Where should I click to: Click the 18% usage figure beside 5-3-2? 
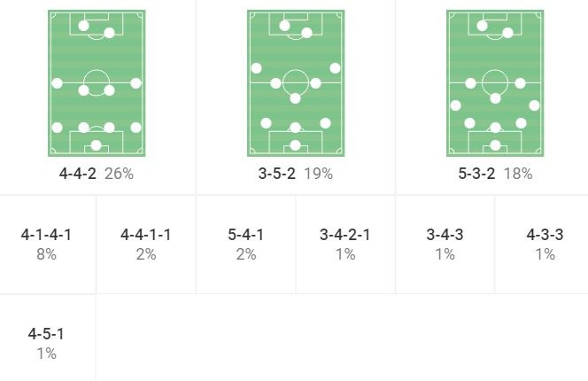tap(518, 174)
